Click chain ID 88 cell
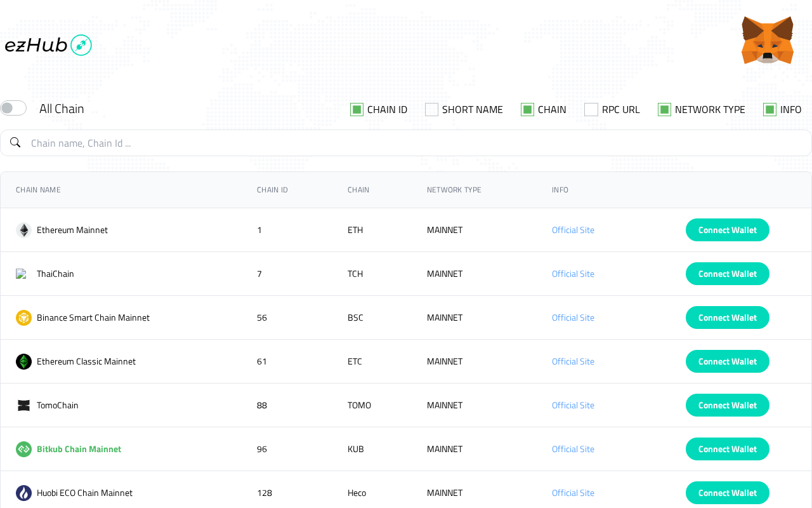Image resolution: width=812 pixels, height=508 pixels. click(x=262, y=405)
